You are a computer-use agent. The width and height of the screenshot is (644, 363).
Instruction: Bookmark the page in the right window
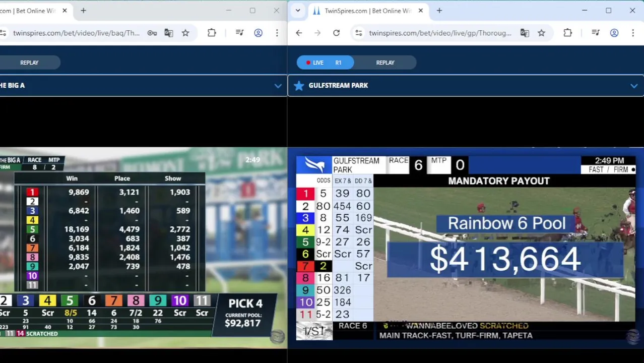point(541,33)
